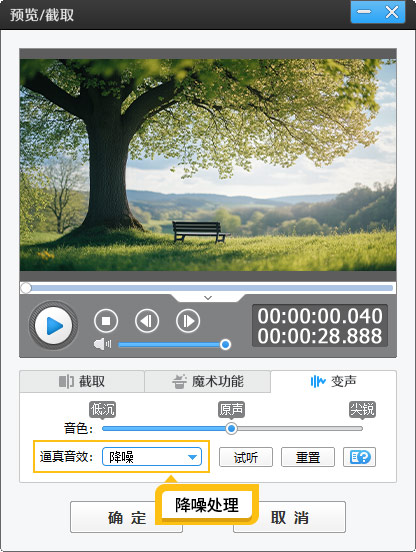Click the blue dropdown arrow beside 降噪
This screenshot has height=552, width=416.
[192, 457]
